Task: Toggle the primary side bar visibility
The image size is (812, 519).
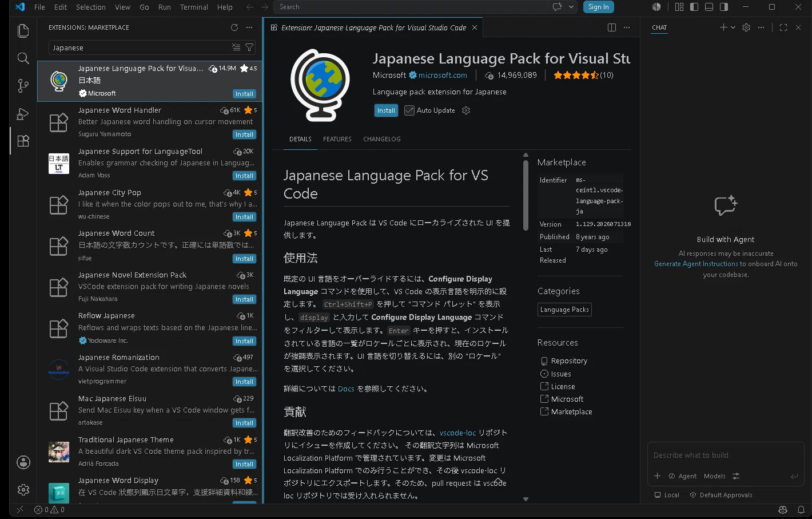Action: click(x=694, y=7)
